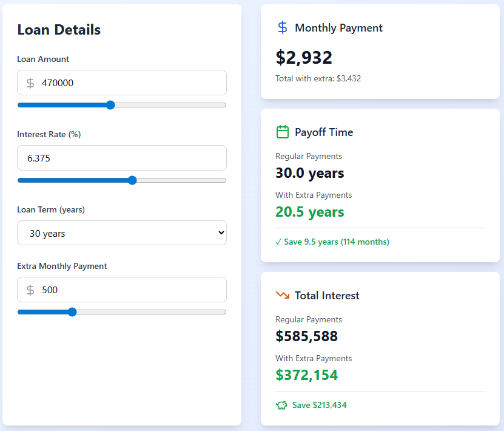Click the Interest Rate slider handle

point(132,180)
